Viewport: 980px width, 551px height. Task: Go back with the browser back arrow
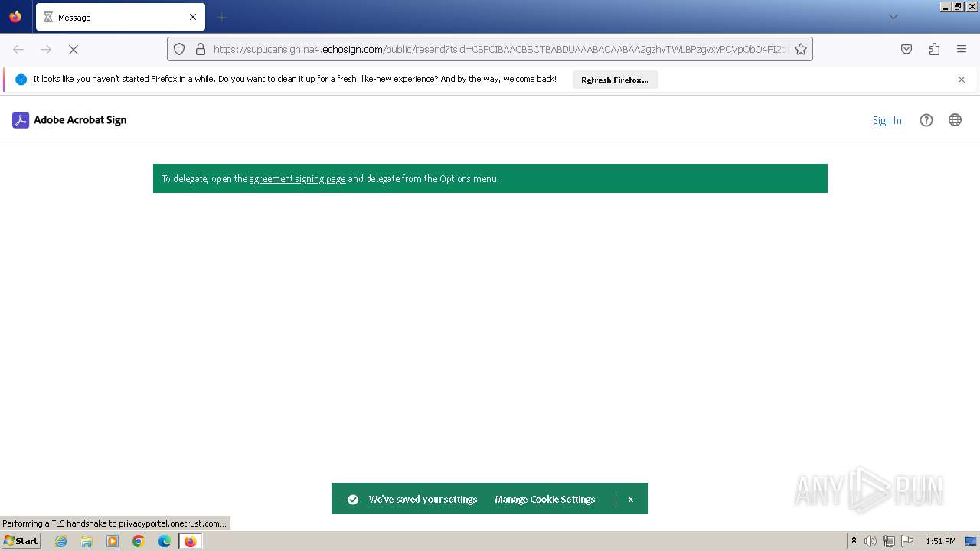tap(18, 49)
